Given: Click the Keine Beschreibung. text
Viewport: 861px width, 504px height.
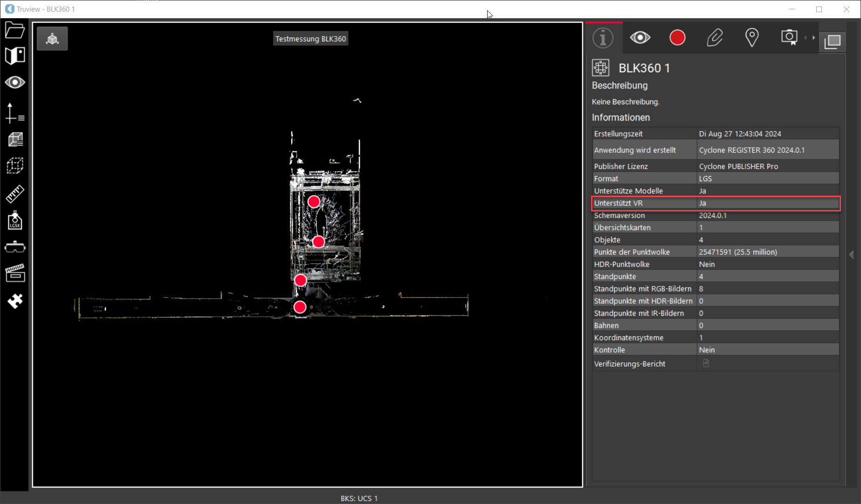Looking at the screenshot, I should pos(626,102).
